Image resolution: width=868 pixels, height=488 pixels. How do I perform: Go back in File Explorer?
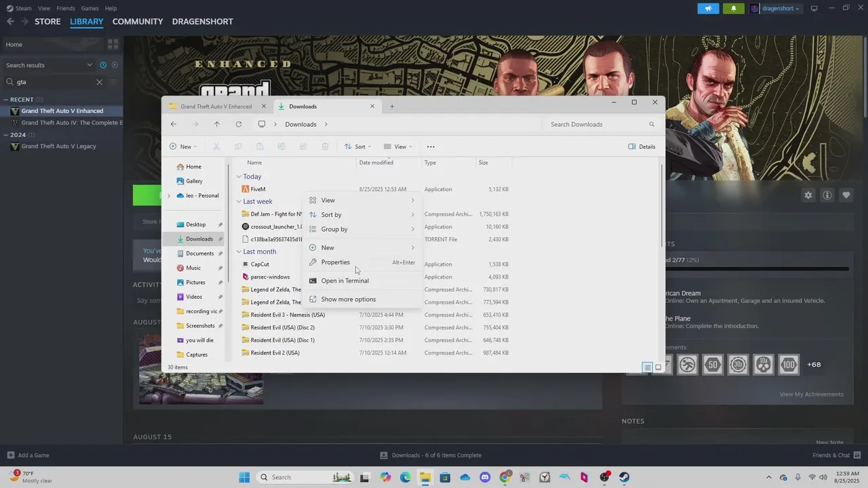[x=174, y=124]
